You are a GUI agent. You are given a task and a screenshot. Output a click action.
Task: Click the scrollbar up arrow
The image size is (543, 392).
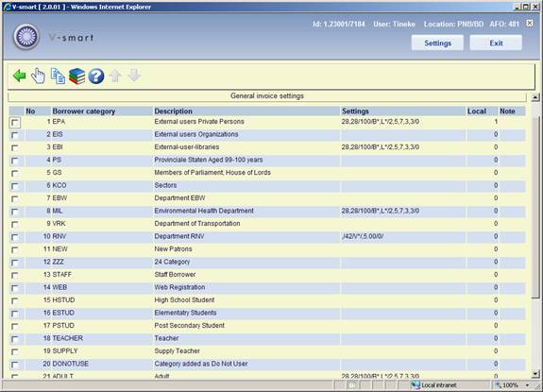(x=535, y=97)
